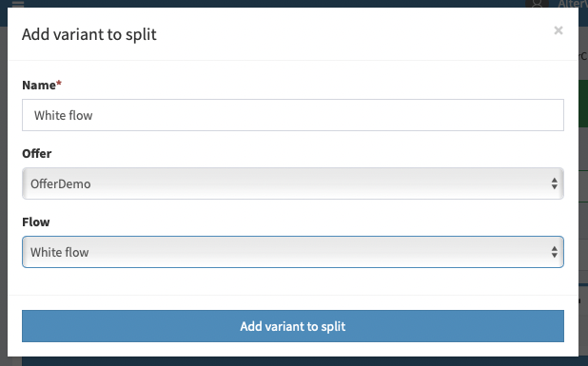Viewport: 588px width, 366px height.
Task: Click the green element behind the dialog's right edge
Action: click(x=583, y=104)
